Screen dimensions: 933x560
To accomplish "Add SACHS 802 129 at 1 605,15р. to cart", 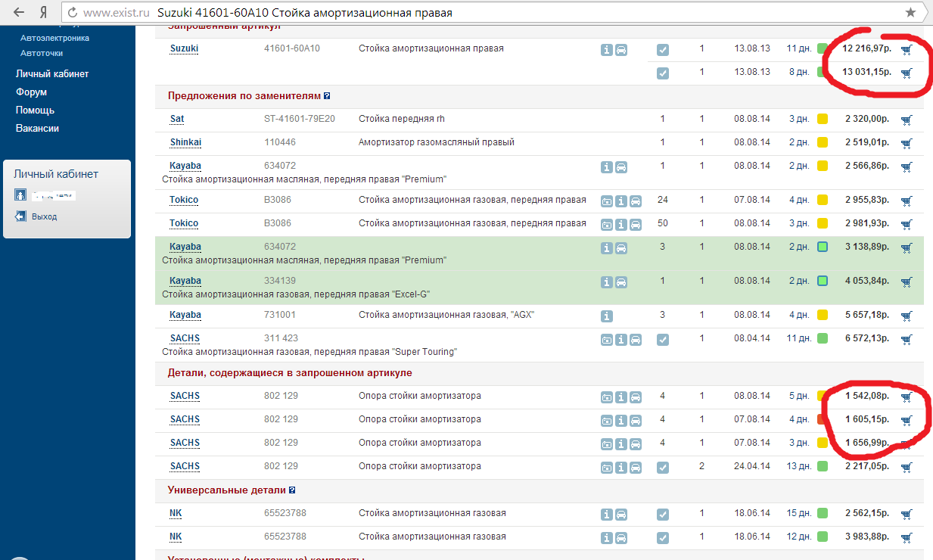I will point(907,420).
